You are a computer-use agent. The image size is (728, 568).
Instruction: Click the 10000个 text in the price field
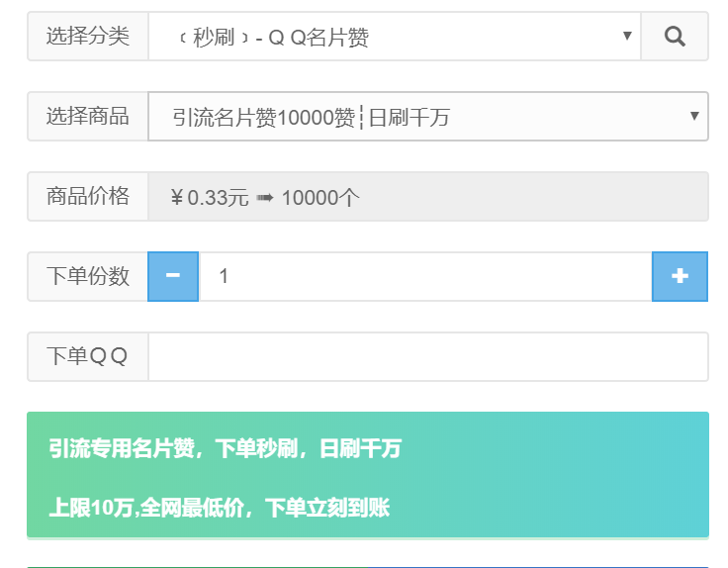coord(320,197)
